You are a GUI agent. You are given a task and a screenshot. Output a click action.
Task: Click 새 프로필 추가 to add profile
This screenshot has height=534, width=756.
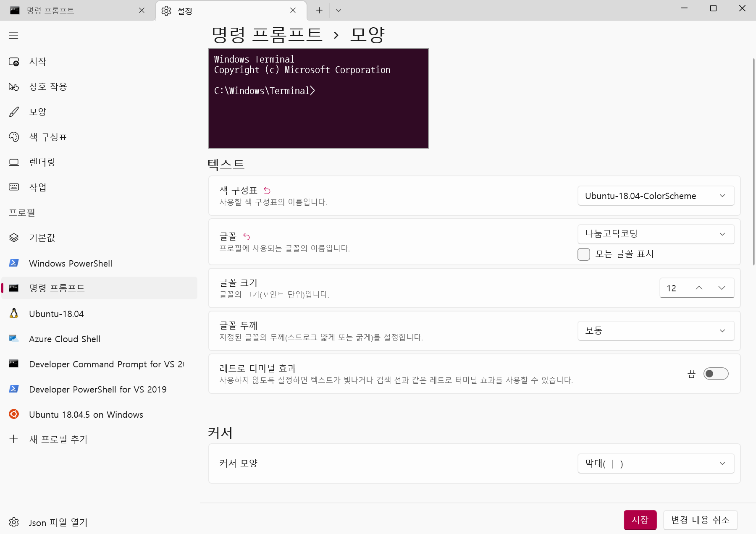(99, 439)
